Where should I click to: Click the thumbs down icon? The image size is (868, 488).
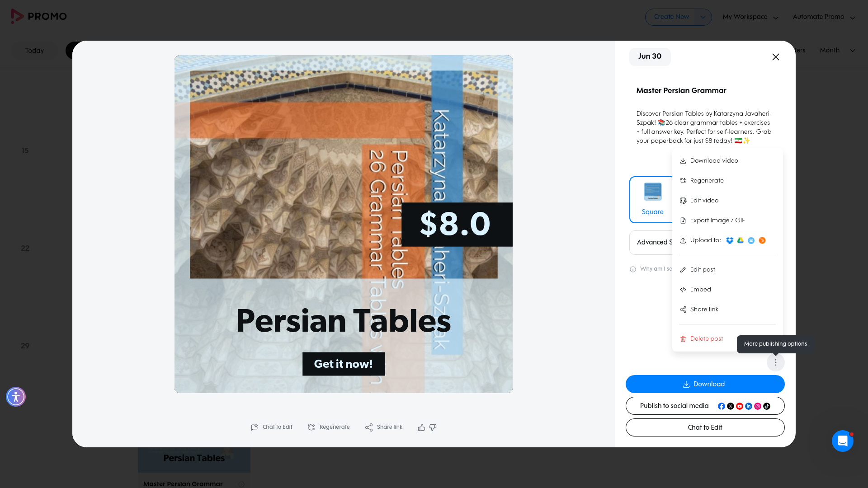click(433, 427)
